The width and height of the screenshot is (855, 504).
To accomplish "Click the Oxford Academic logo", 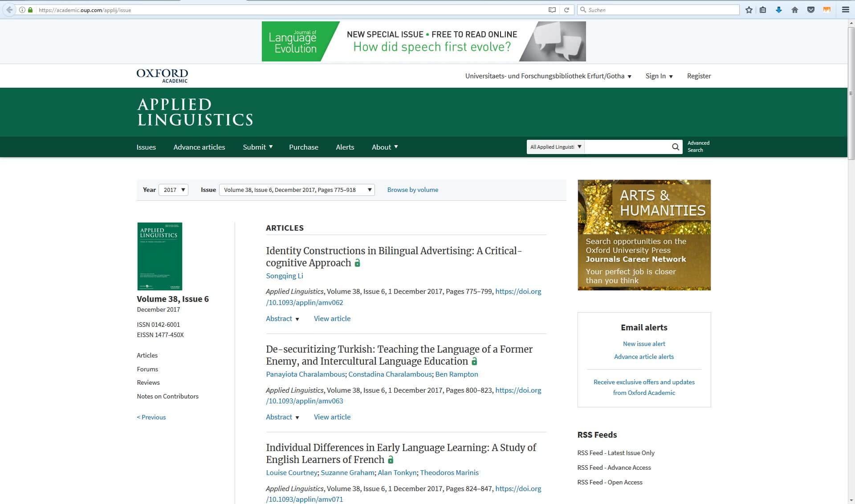I will coord(162,76).
